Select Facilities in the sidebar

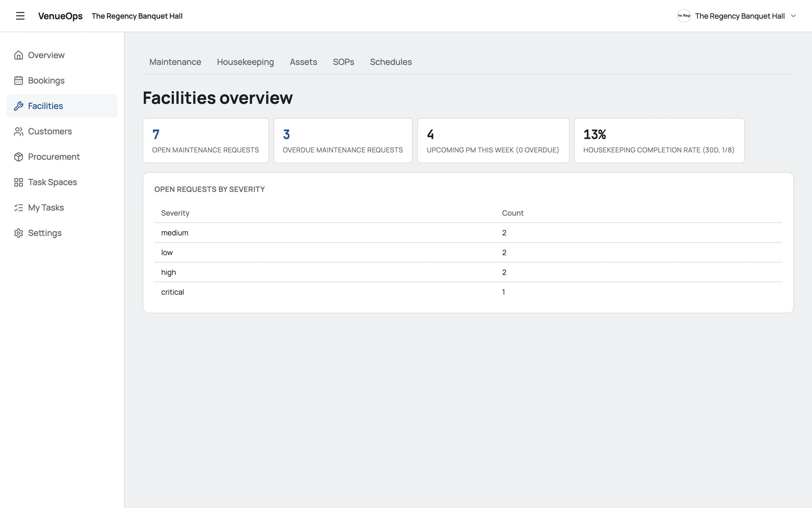(x=62, y=106)
